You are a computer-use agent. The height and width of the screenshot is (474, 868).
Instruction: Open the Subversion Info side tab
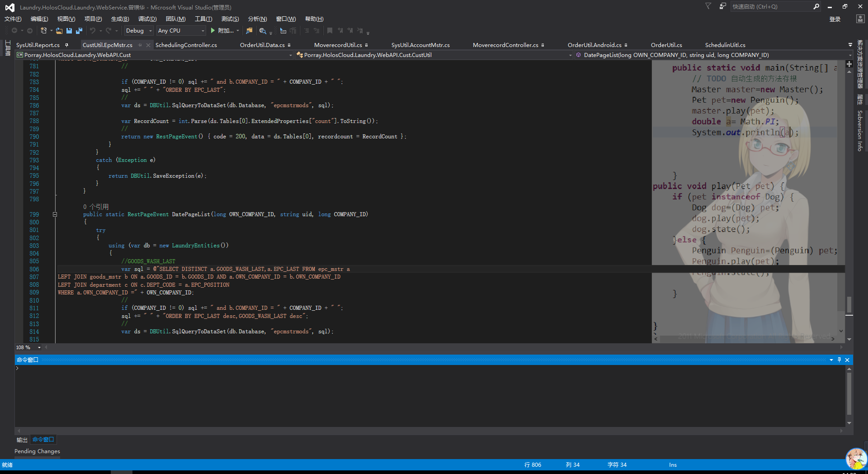(860, 131)
